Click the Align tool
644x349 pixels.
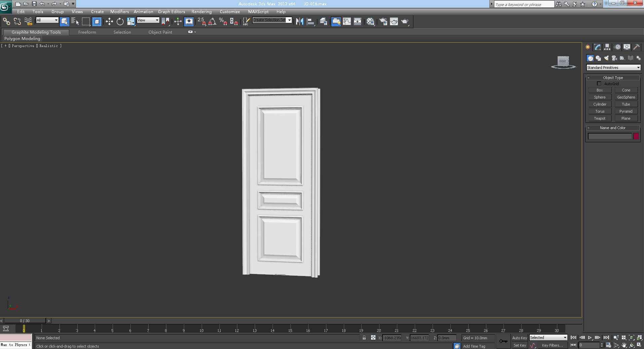pos(311,22)
